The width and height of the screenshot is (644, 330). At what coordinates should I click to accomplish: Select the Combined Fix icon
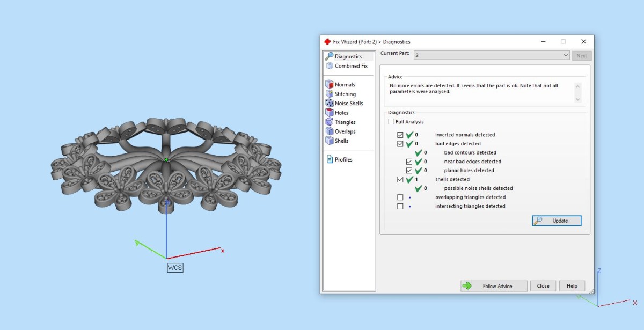click(329, 66)
